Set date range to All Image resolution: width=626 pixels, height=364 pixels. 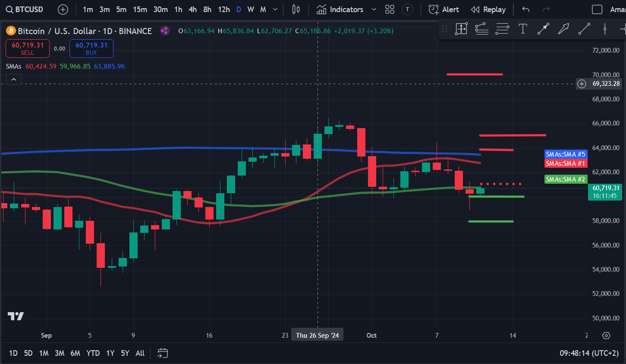click(x=140, y=353)
